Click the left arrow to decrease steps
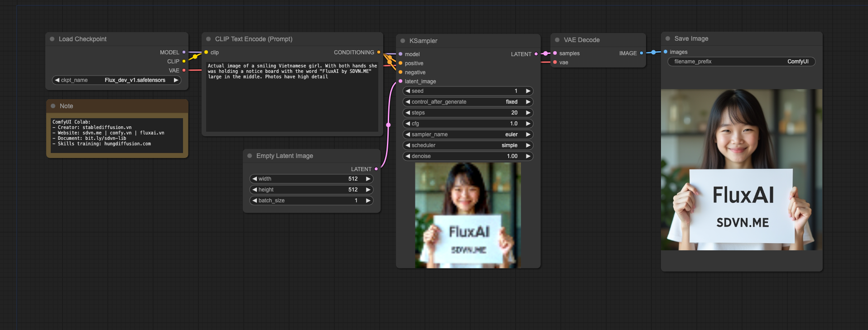 click(408, 113)
